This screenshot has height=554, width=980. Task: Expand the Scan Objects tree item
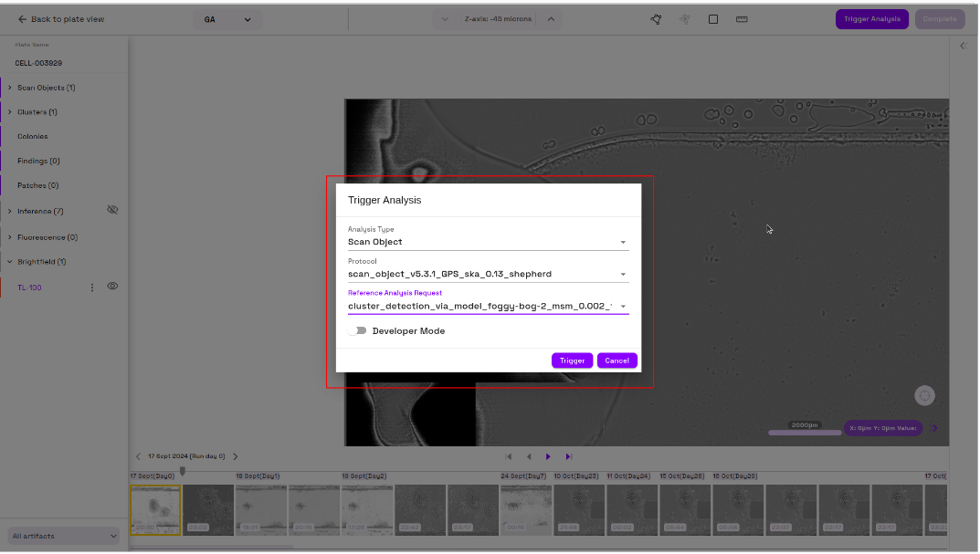[x=10, y=88]
